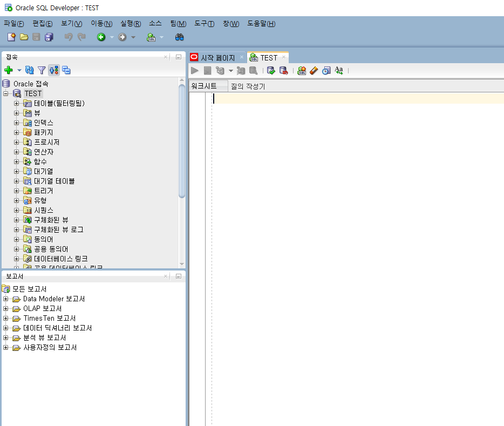Run Statement with green play icon
The height and width of the screenshot is (426, 504).
click(195, 70)
